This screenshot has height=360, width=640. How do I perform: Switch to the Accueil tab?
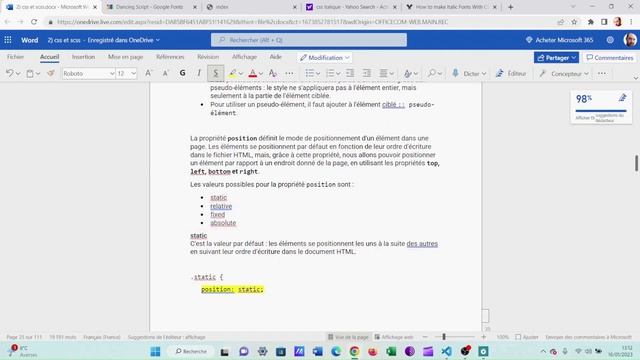(x=49, y=57)
